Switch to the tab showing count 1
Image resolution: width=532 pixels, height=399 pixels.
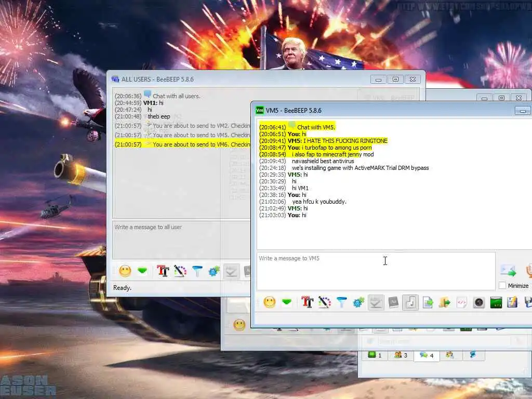(375, 355)
